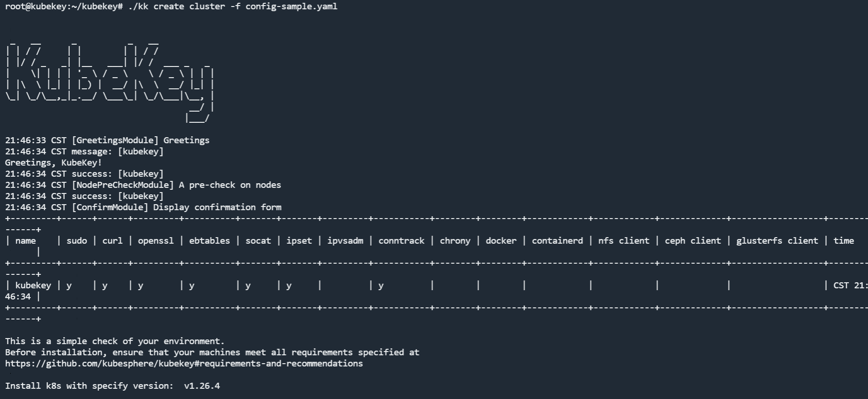Viewport: 868px width, 399px height.
Task: Click the "ebtables" column header
Action: click(209, 241)
